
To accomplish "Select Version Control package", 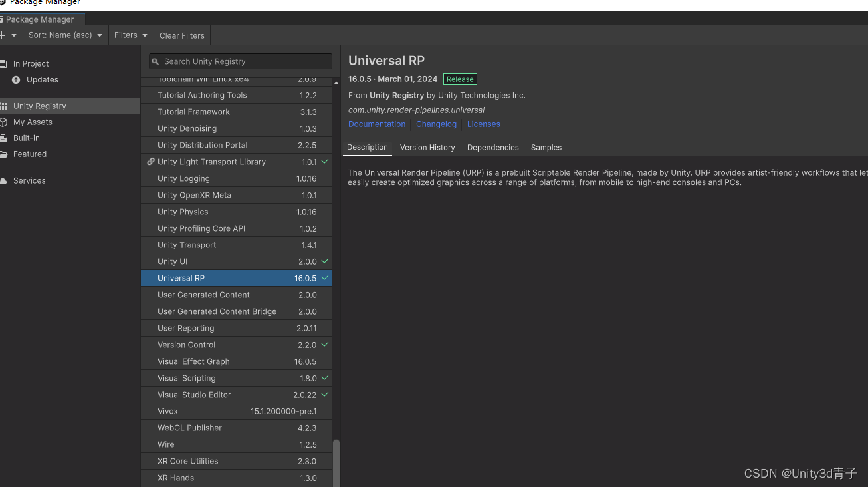I will [236, 345].
